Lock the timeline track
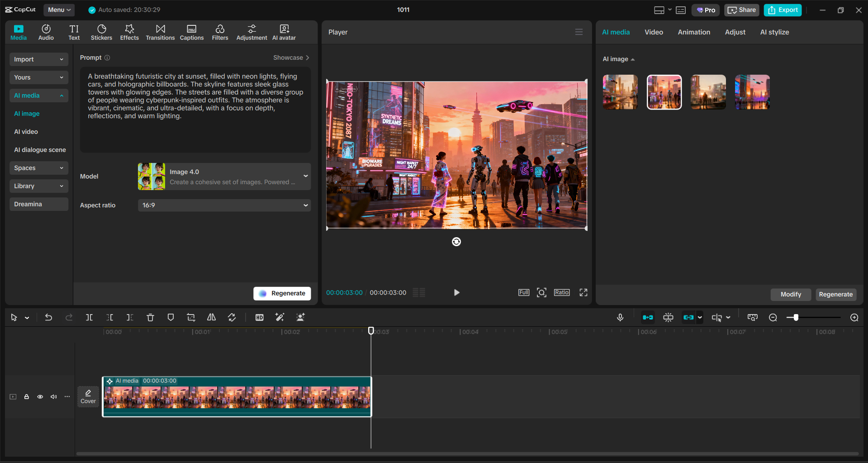Image resolution: width=868 pixels, height=463 pixels. click(x=26, y=396)
